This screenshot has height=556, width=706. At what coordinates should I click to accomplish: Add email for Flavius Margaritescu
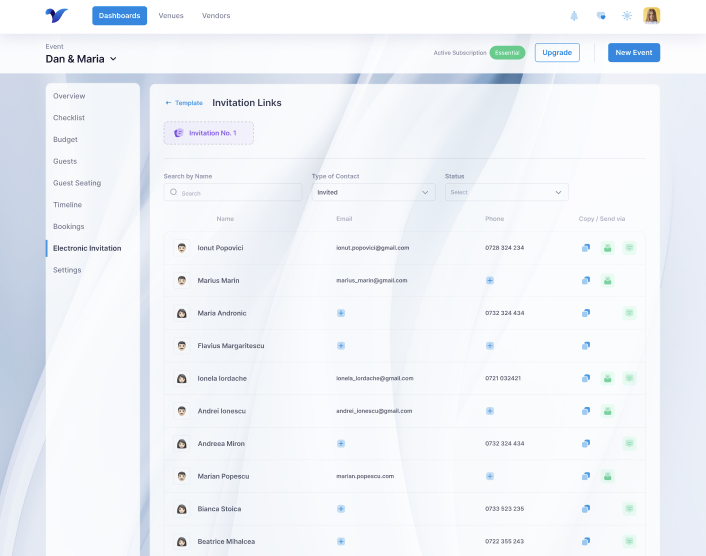click(x=341, y=346)
